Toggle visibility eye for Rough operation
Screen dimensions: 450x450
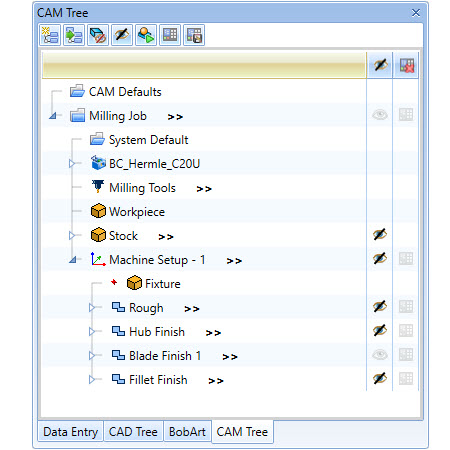pyautogui.click(x=380, y=307)
